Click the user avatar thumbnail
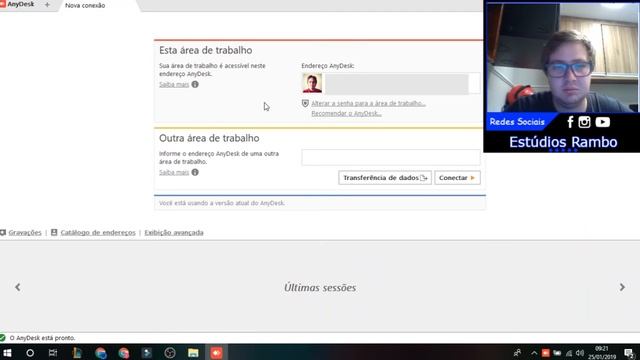This screenshot has width=640, height=360. point(312,83)
